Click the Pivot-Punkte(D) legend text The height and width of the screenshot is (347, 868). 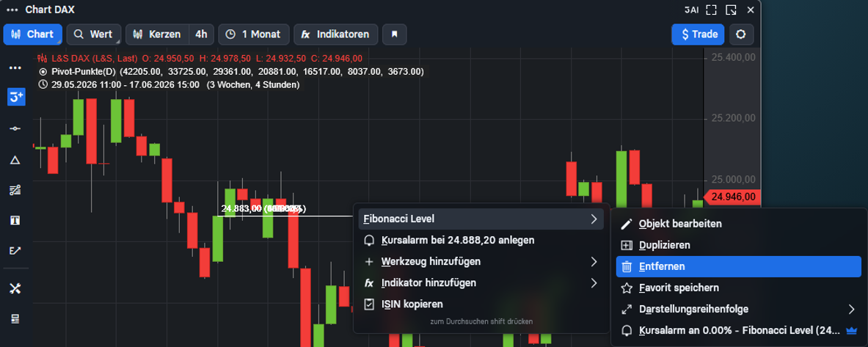84,71
